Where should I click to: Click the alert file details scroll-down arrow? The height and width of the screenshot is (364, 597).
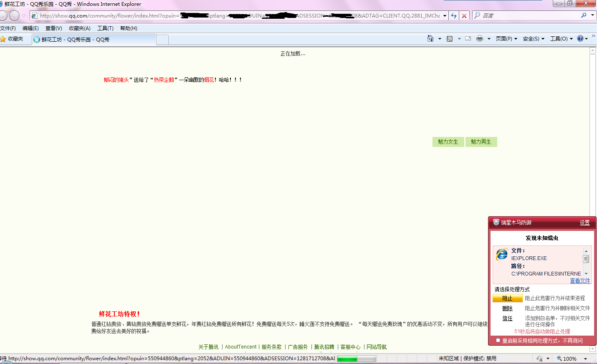[x=586, y=273]
